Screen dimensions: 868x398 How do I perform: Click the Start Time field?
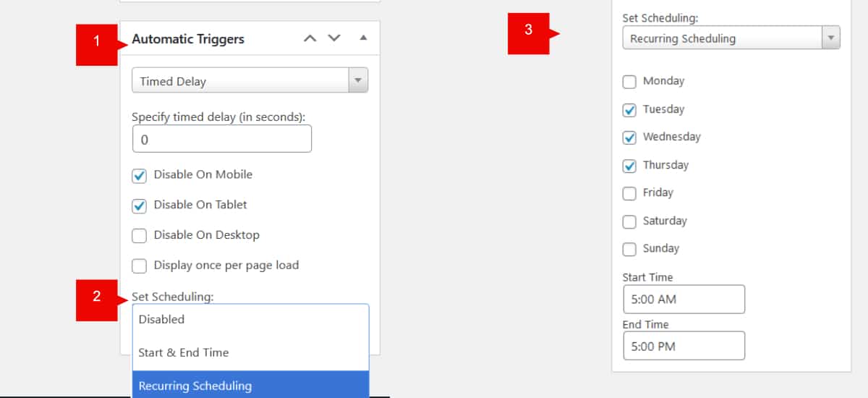[x=683, y=299]
